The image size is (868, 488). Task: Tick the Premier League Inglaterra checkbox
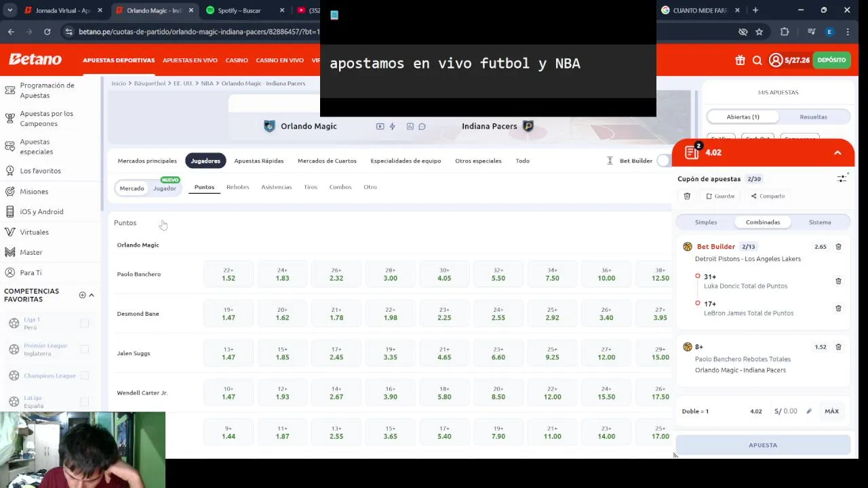click(85, 349)
